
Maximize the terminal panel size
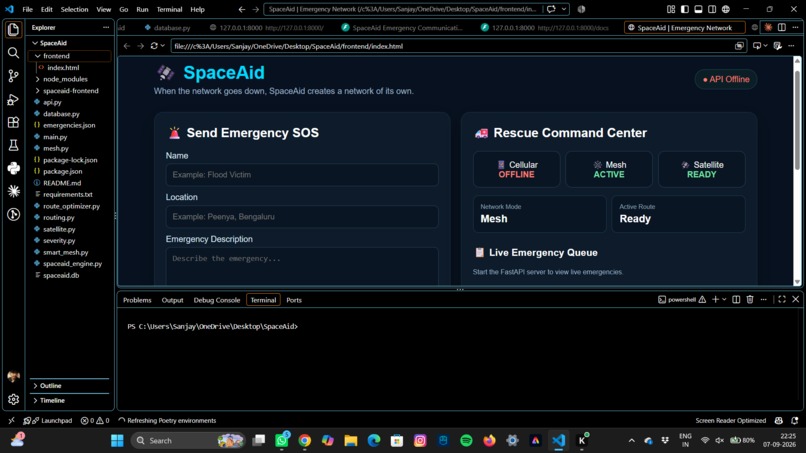[782, 299]
